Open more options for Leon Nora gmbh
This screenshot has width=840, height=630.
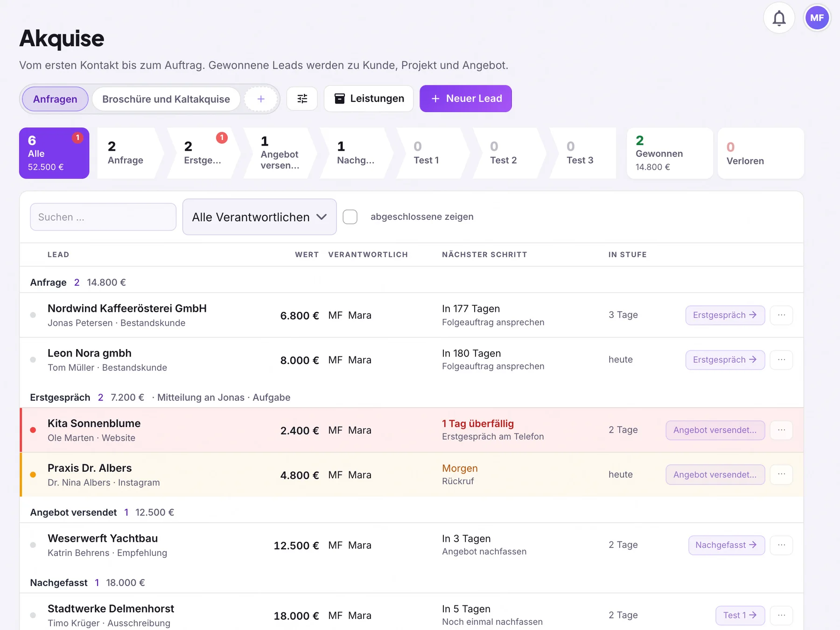(x=781, y=360)
